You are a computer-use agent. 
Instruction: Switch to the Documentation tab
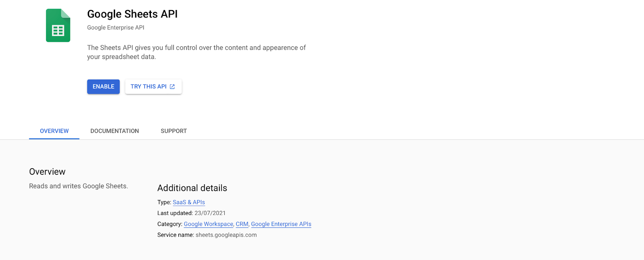(115, 131)
